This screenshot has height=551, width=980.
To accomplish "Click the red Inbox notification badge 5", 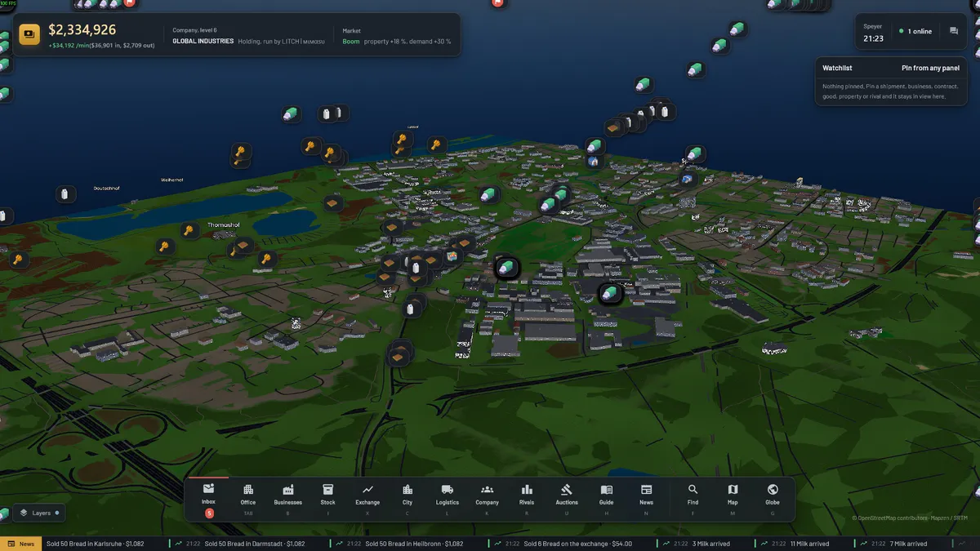I will point(209,513).
